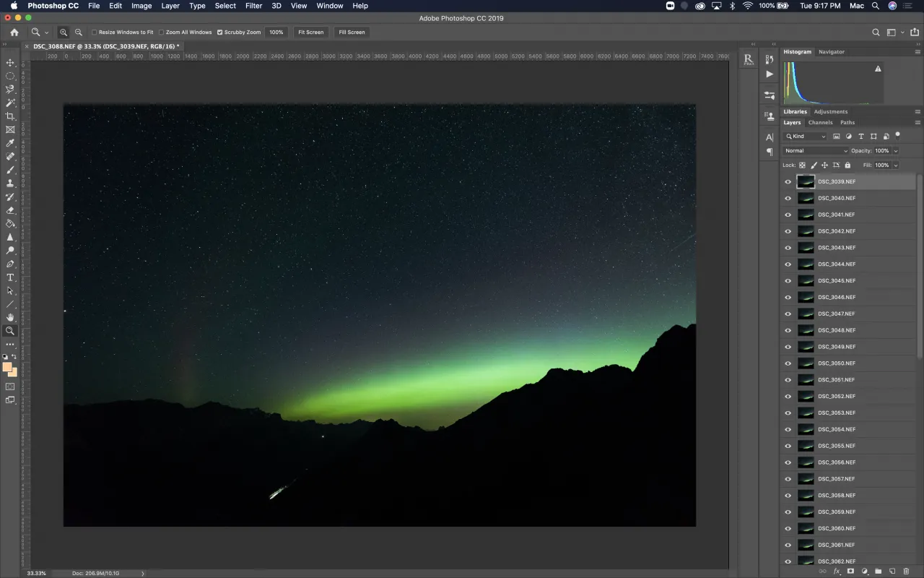Activate the Clone Stamp tool

[x=10, y=183]
